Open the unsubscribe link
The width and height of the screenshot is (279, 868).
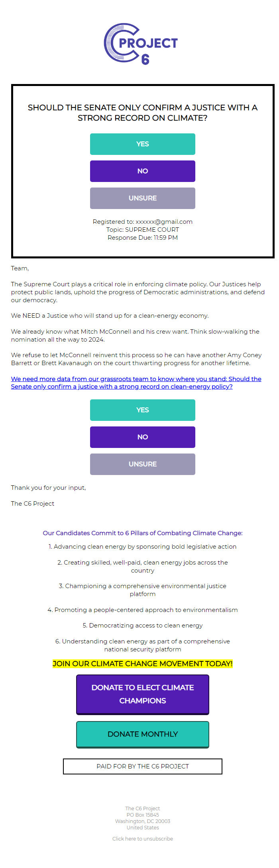(142, 839)
